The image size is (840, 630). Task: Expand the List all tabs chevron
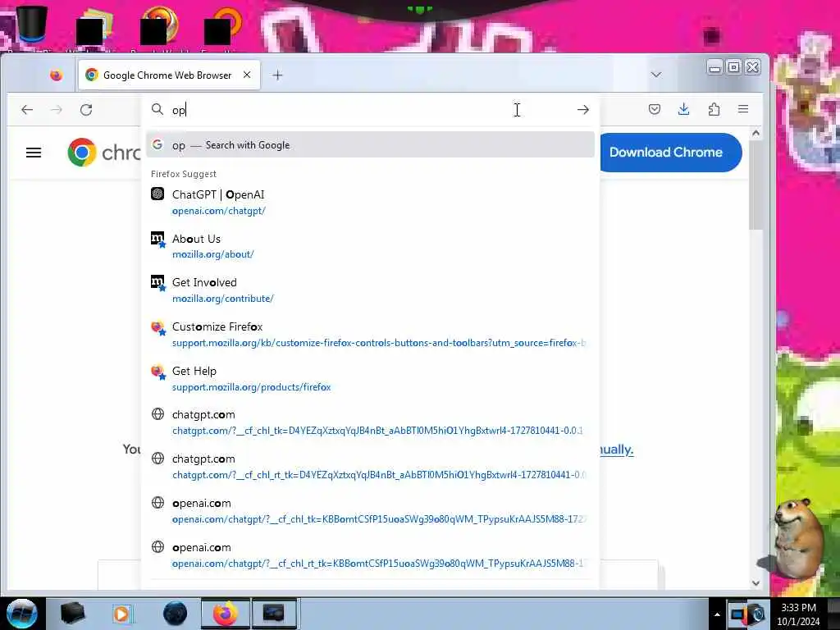click(656, 75)
